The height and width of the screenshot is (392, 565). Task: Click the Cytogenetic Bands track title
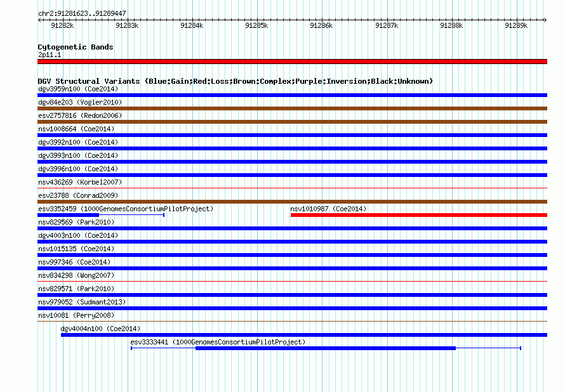[x=76, y=47]
